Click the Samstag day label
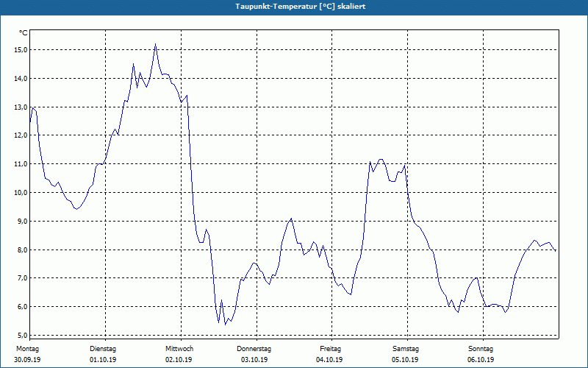 (406, 349)
